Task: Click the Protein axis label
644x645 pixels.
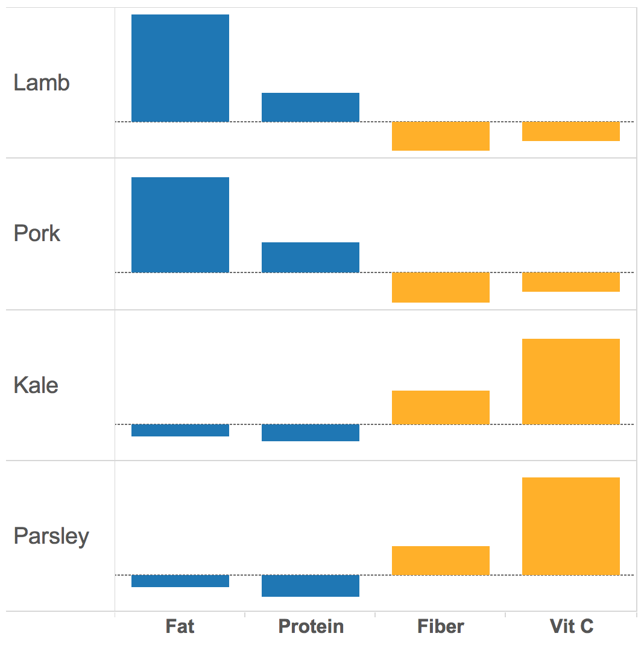Action: click(x=311, y=626)
